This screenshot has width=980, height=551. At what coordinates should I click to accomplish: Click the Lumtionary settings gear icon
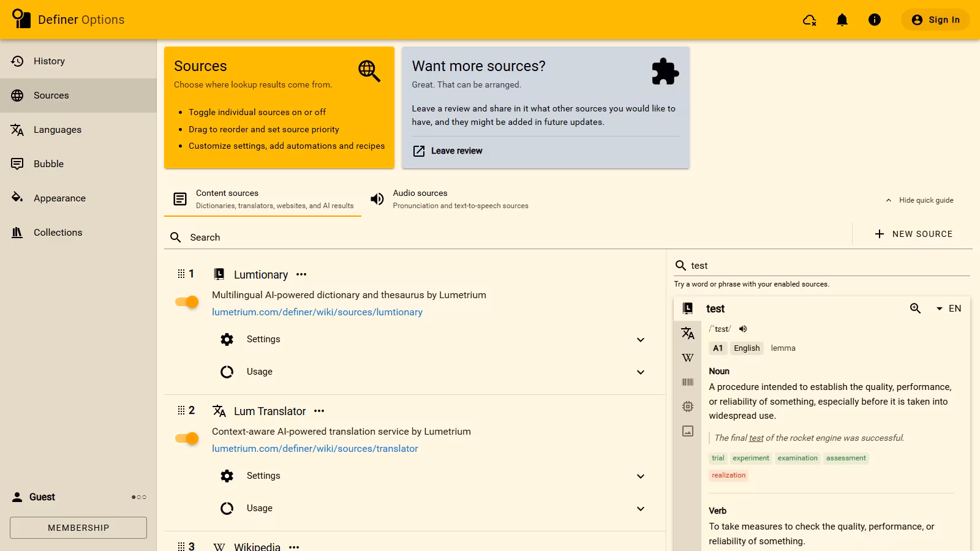coord(227,339)
